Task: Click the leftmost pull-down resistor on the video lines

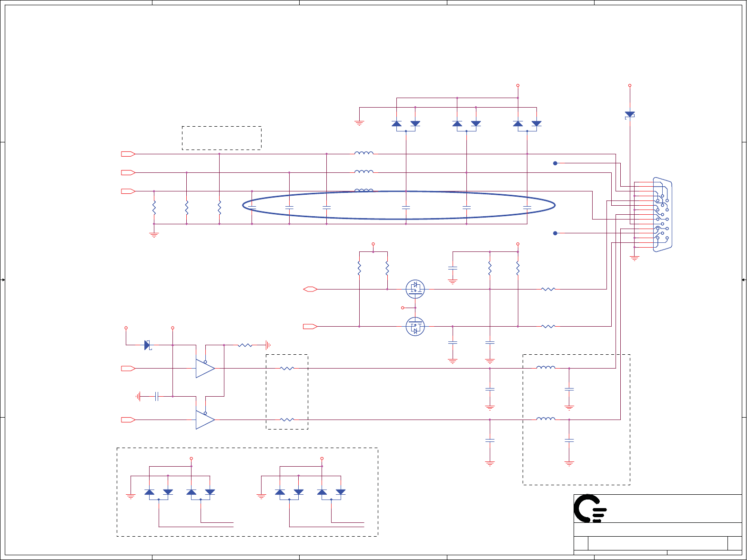Action: click(154, 208)
